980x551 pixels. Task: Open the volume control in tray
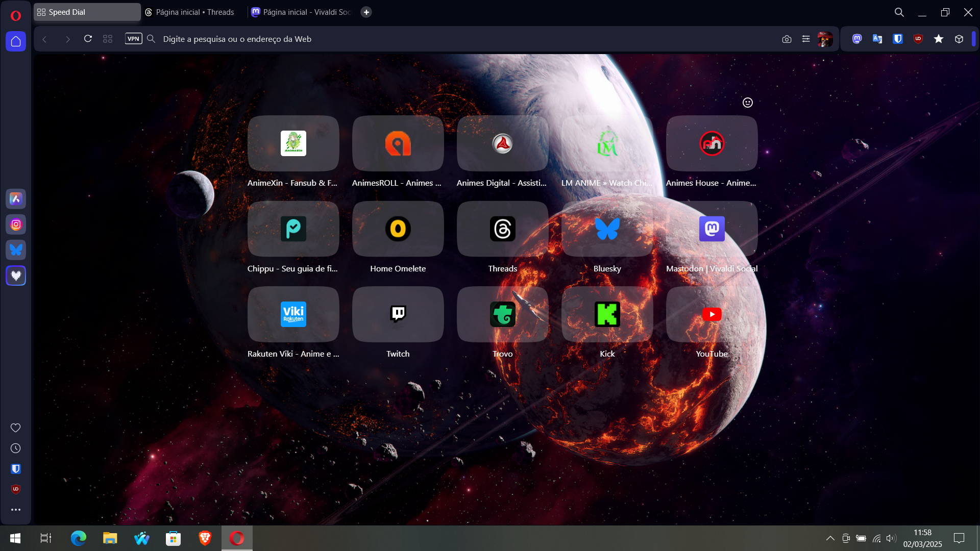(891, 538)
